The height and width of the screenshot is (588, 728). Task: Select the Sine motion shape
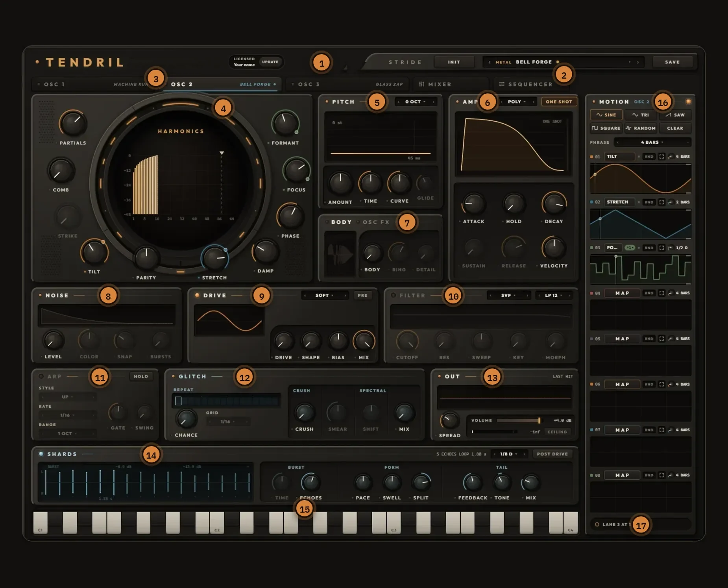click(x=606, y=115)
